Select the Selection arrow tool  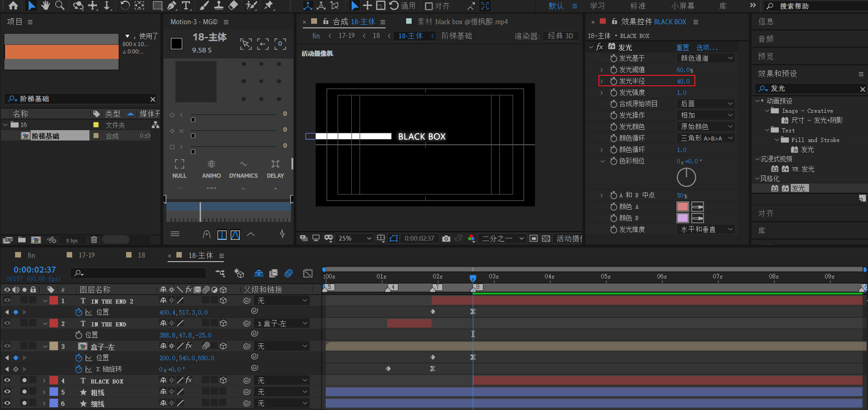tap(31, 6)
